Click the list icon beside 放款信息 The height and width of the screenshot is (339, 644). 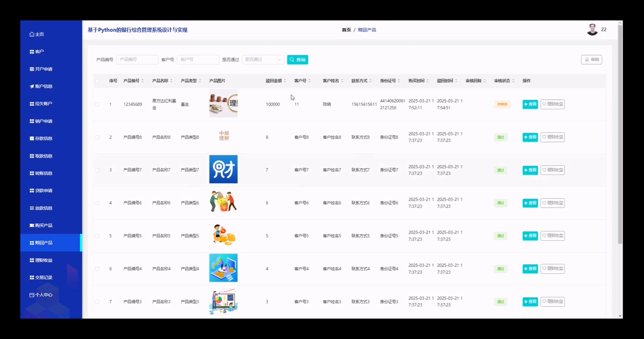point(32,208)
